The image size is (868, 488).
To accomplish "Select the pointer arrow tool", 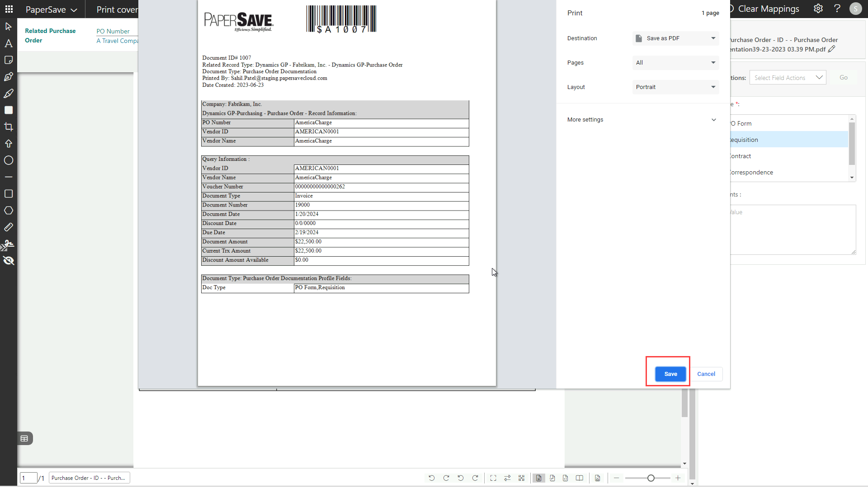I will (x=8, y=27).
